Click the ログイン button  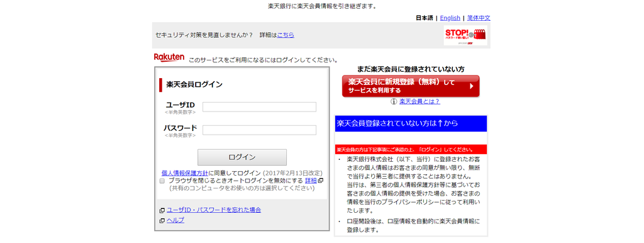click(242, 157)
